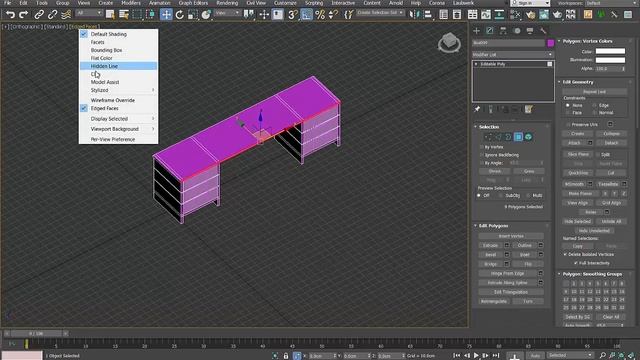This screenshot has width=640, height=360.
Task: Select Polygon sub-object level icon
Action: coord(518,137)
